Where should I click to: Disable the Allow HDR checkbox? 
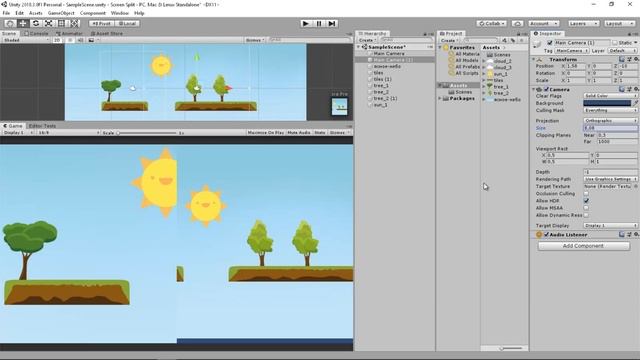tap(586, 201)
